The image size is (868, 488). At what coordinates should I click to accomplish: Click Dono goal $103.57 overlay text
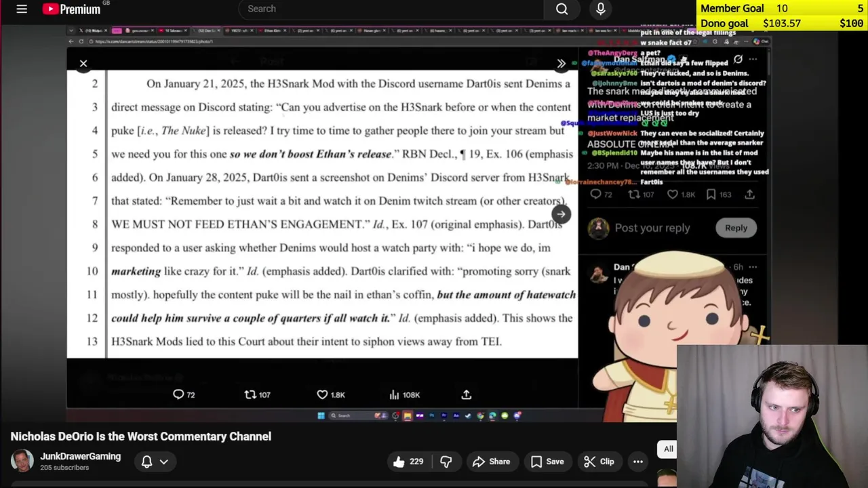click(751, 23)
